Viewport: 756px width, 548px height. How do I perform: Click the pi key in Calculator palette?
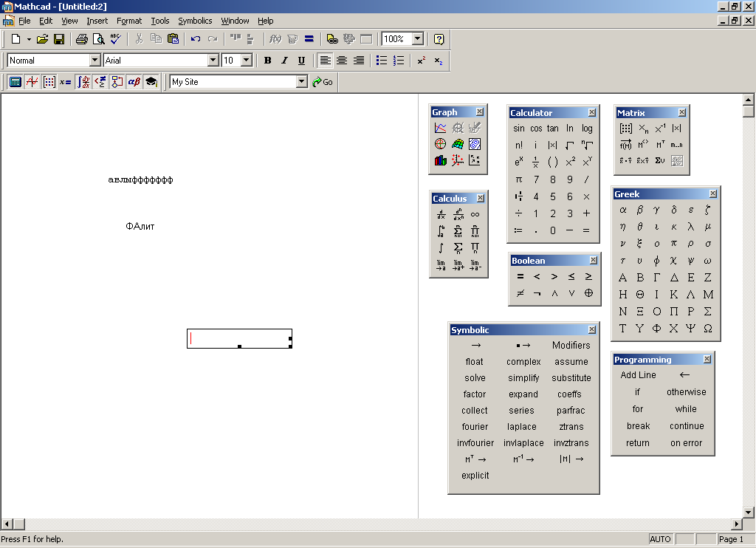click(x=519, y=179)
